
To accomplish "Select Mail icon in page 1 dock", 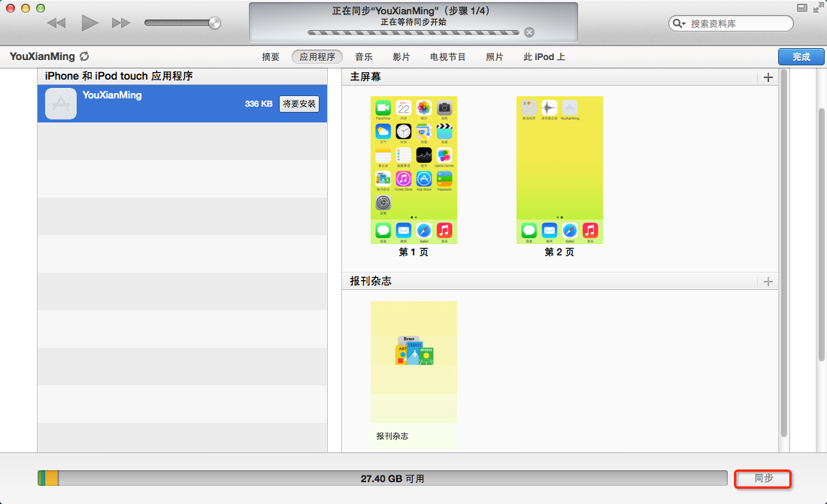I will click(404, 231).
